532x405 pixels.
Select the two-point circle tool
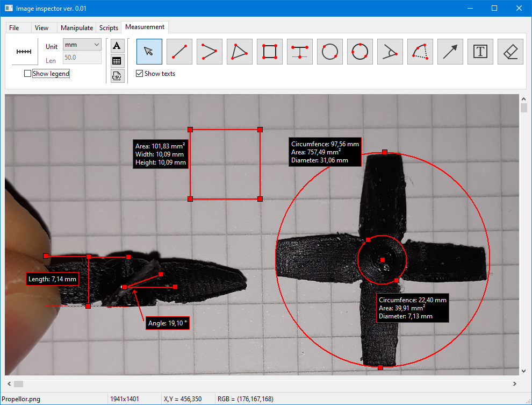(330, 52)
